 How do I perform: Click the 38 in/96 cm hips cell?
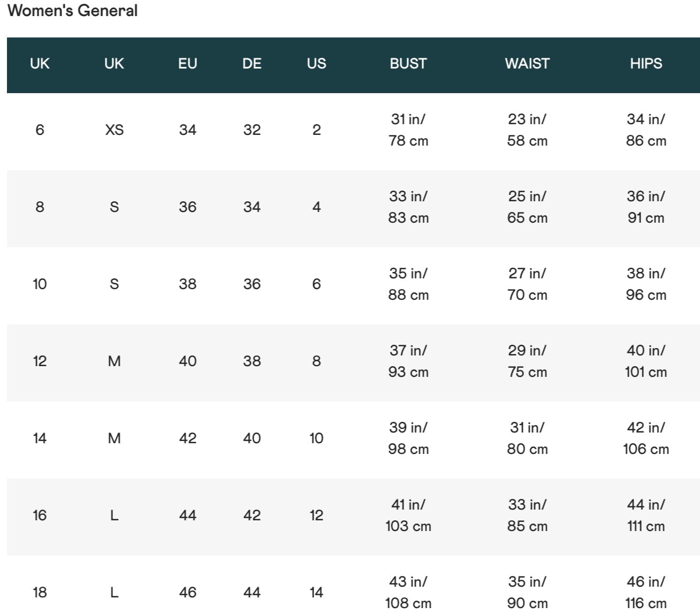646,284
